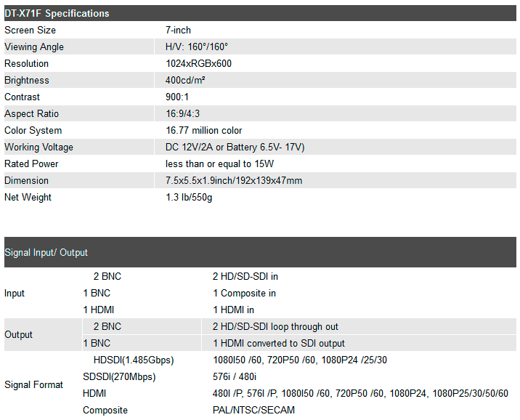Click 'PAL/NTSC/SECAM' value
Image resolution: width=520 pixels, height=420 pixels.
(253, 411)
